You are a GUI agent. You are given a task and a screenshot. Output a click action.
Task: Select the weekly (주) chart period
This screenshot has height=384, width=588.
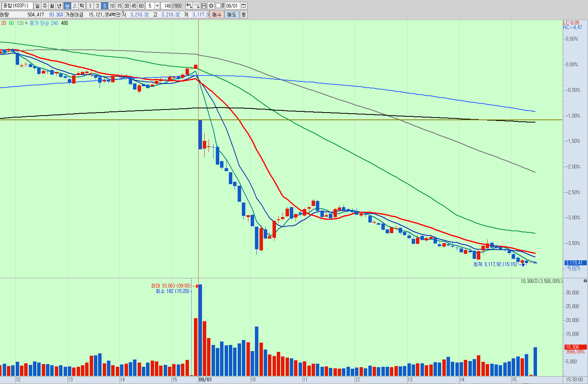point(45,6)
